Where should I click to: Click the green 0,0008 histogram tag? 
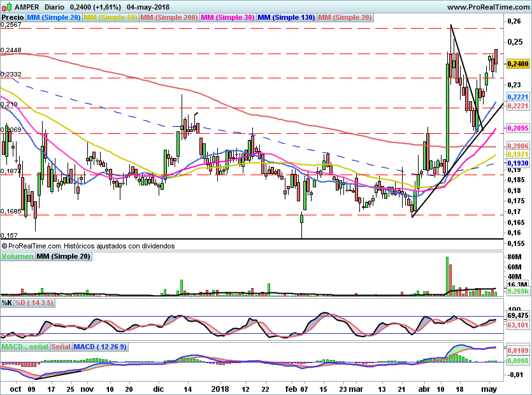(518, 361)
